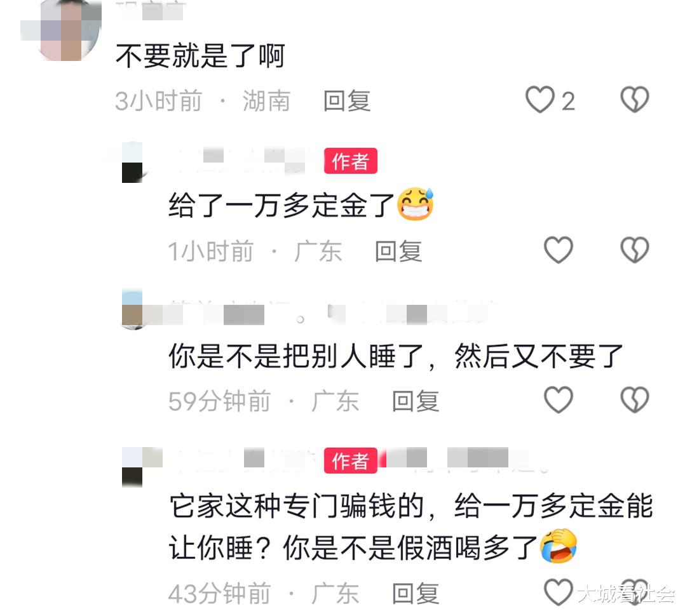The height and width of the screenshot is (616, 685).
Task: Click 回复 under the 3小时前 湖南 comment
Action: point(347,101)
